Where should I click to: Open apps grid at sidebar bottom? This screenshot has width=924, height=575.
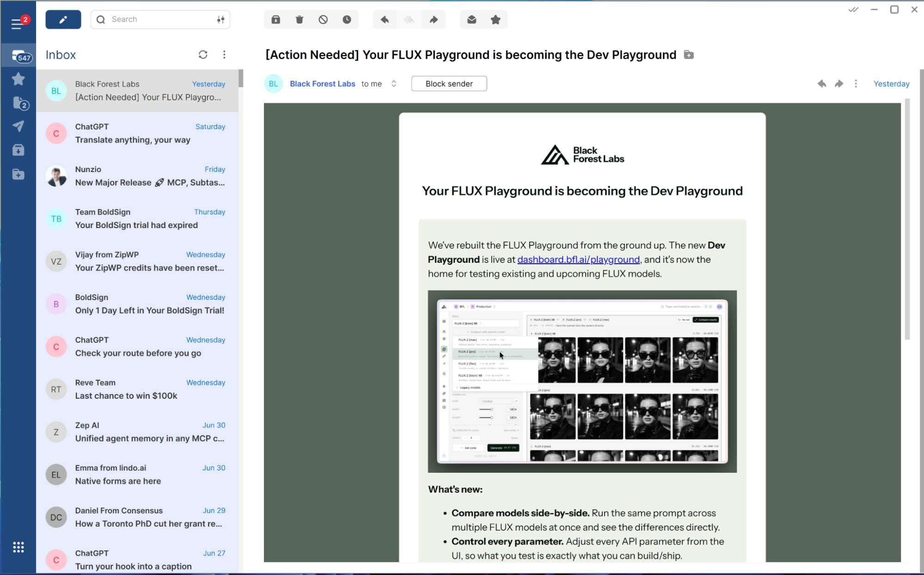(x=18, y=547)
